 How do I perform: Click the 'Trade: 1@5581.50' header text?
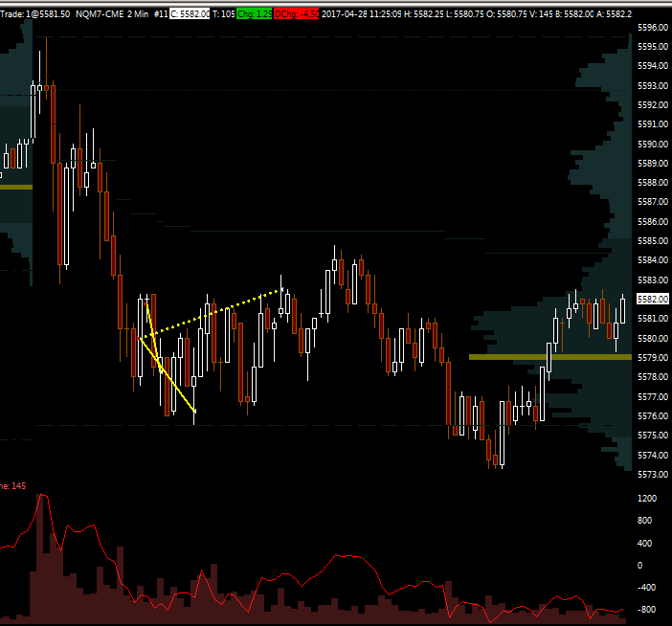click(35, 14)
